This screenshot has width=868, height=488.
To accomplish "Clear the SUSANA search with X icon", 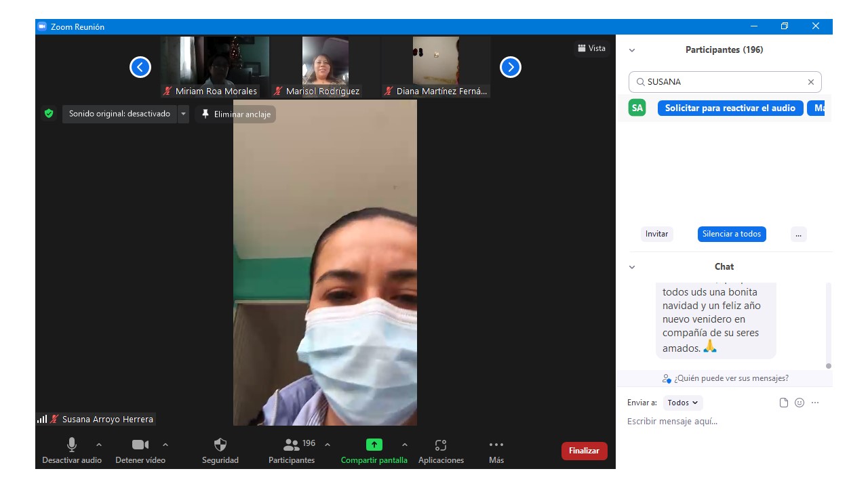I will point(811,82).
